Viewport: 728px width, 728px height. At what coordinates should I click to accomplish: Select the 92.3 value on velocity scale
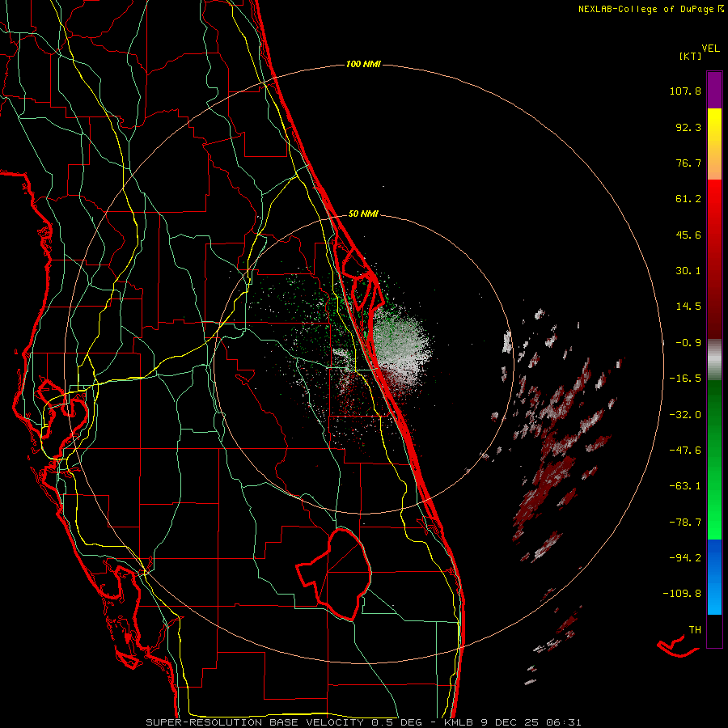tap(688, 127)
